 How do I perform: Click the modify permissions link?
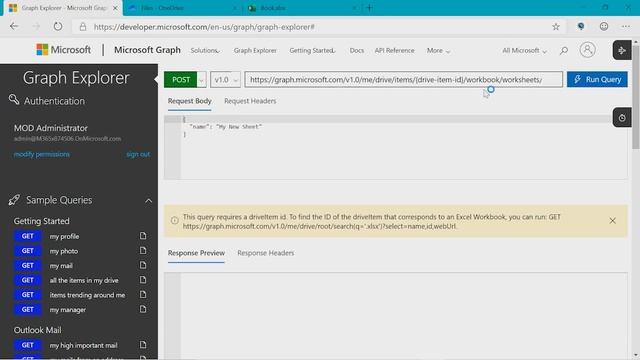click(42, 154)
